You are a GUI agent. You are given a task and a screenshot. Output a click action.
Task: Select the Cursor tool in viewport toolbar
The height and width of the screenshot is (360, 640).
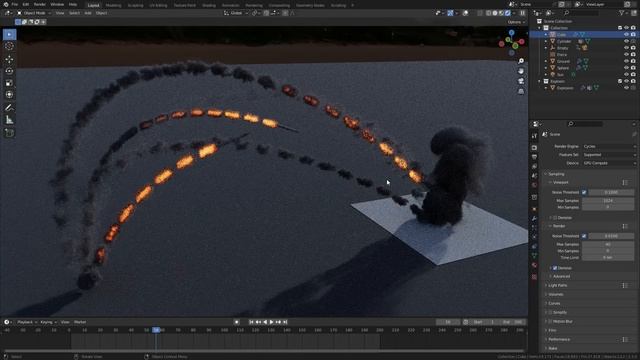[9, 46]
